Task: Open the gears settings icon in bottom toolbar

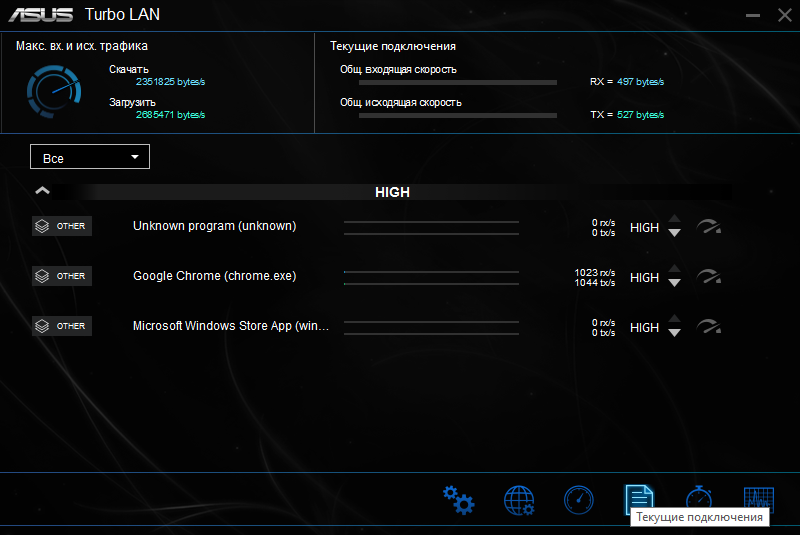Action: point(459,500)
